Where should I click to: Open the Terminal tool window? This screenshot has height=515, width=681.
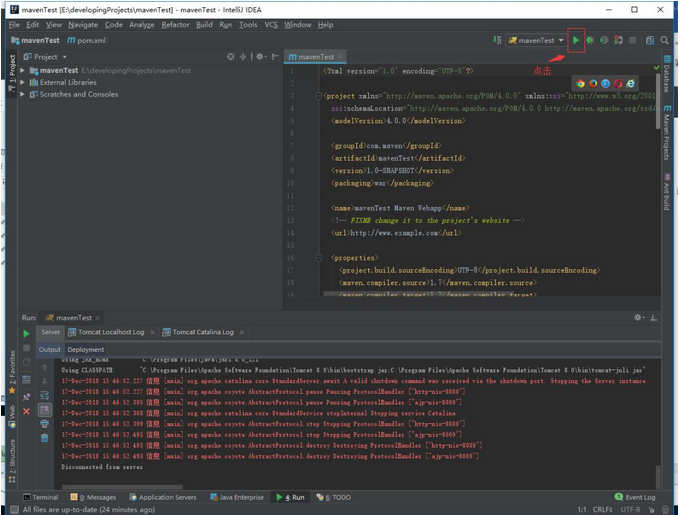41,497
